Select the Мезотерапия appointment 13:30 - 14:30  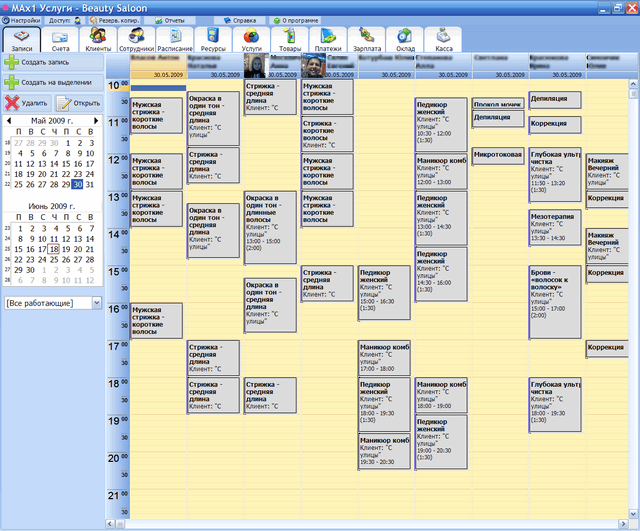click(x=555, y=228)
